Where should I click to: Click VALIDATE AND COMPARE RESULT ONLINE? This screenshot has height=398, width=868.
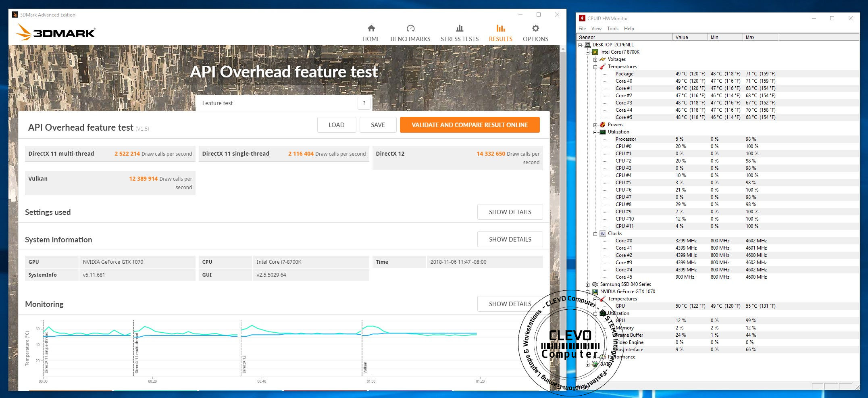(x=470, y=125)
